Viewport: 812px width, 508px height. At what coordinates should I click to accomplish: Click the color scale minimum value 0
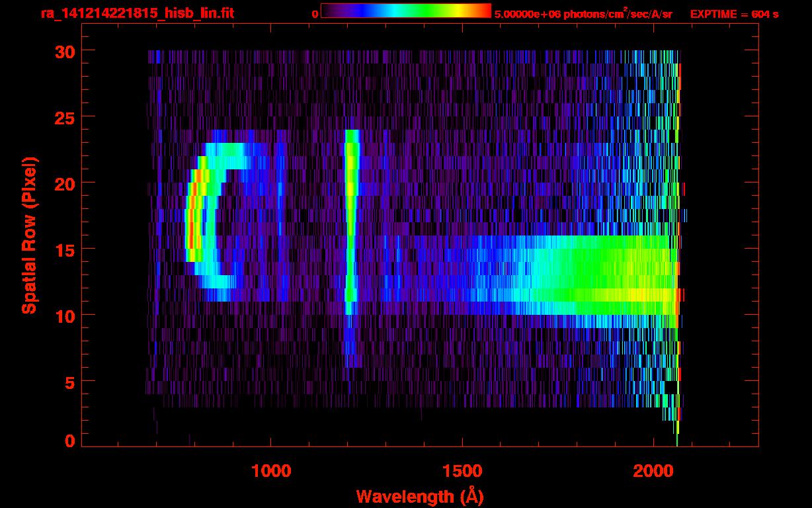point(315,14)
